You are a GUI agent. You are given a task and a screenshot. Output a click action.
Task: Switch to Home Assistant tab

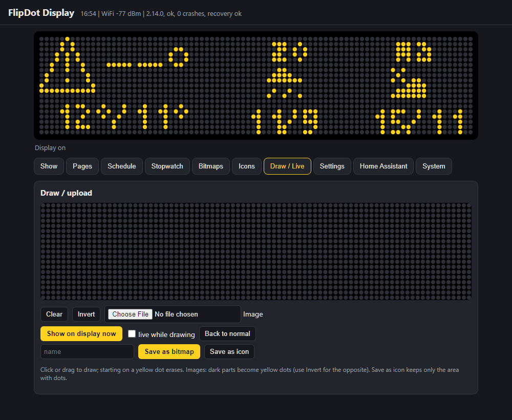tap(383, 166)
